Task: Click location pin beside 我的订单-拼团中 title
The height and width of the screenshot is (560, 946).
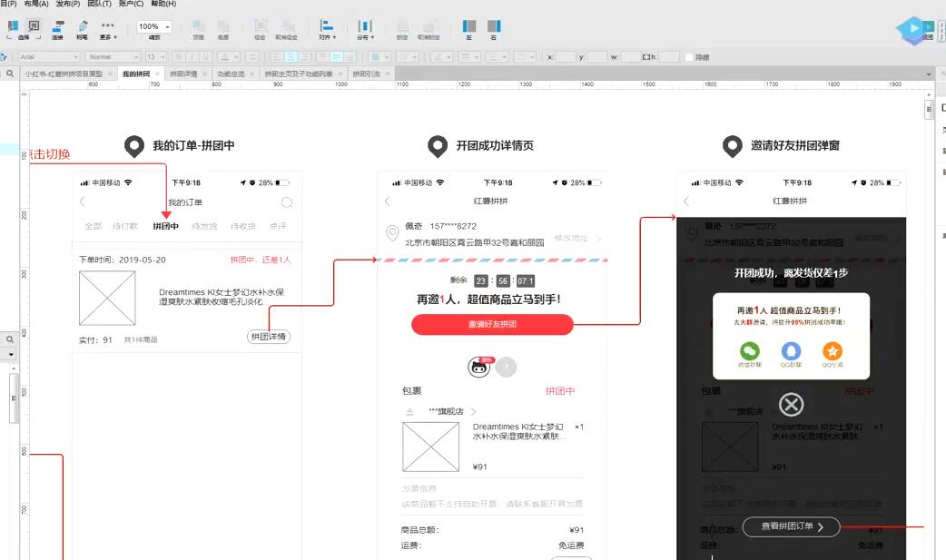Action: click(x=134, y=146)
